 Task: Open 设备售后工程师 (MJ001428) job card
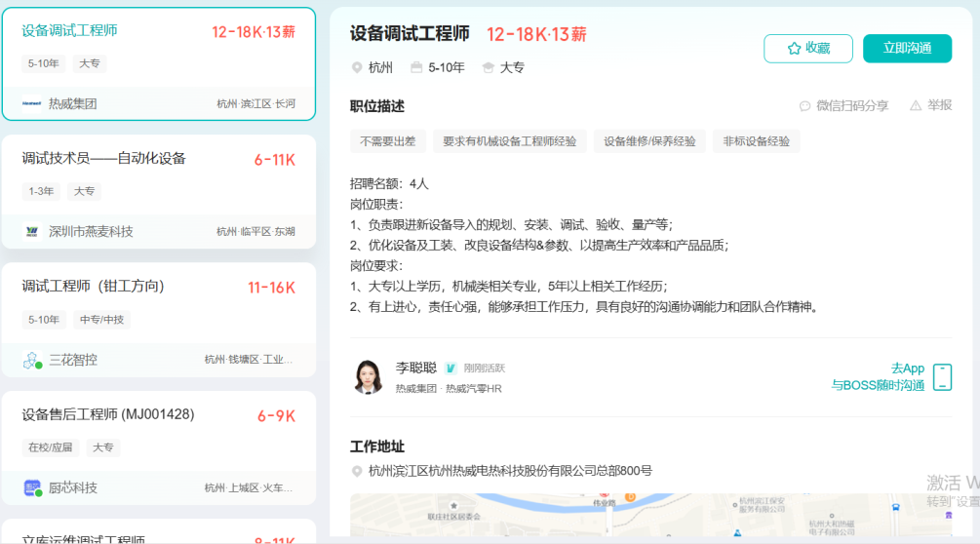(x=108, y=414)
